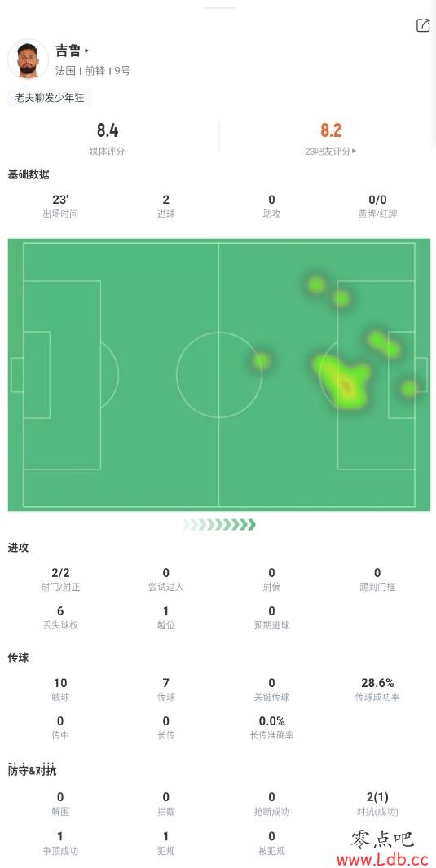Open the 进攻 section header

(x=18, y=548)
